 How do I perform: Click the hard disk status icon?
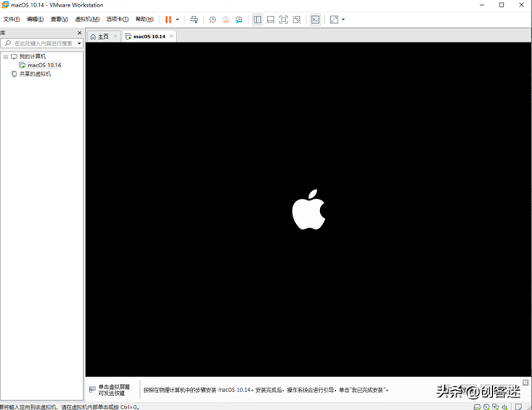point(476,407)
